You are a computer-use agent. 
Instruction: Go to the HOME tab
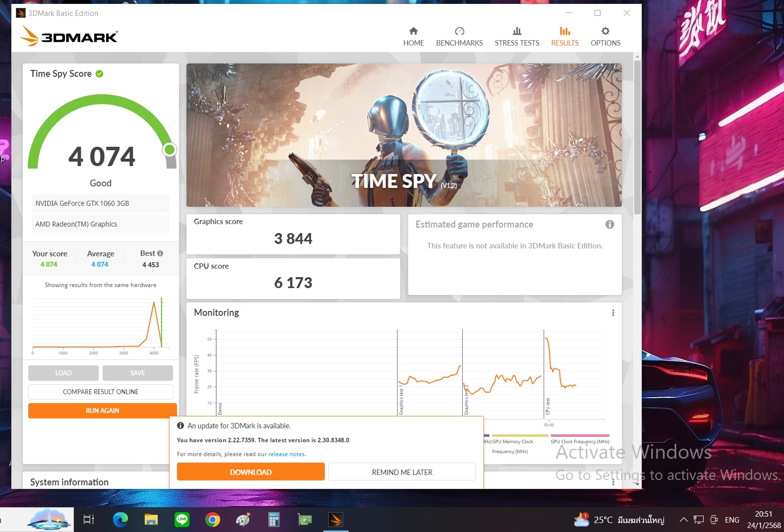[x=413, y=37]
